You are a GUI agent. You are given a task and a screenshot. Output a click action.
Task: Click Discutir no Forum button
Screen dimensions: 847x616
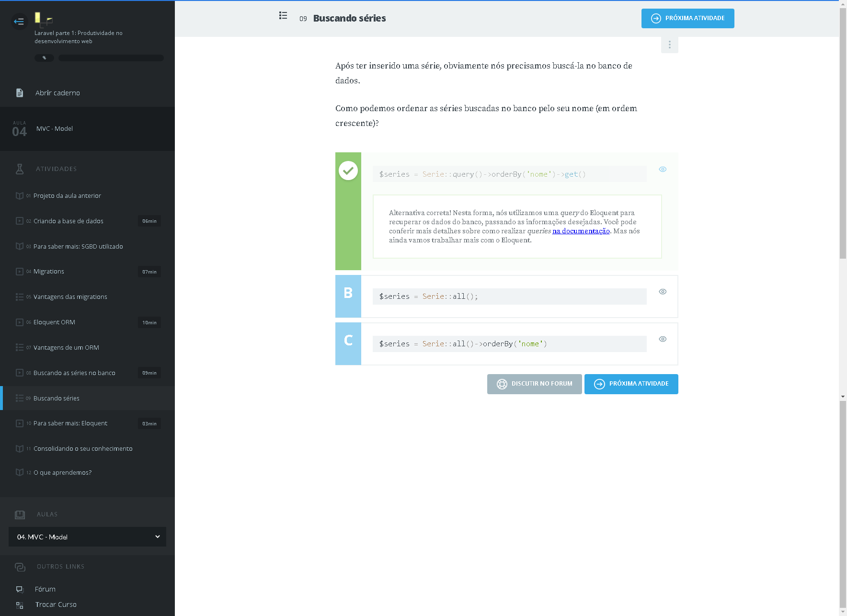click(x=534, y=384)
